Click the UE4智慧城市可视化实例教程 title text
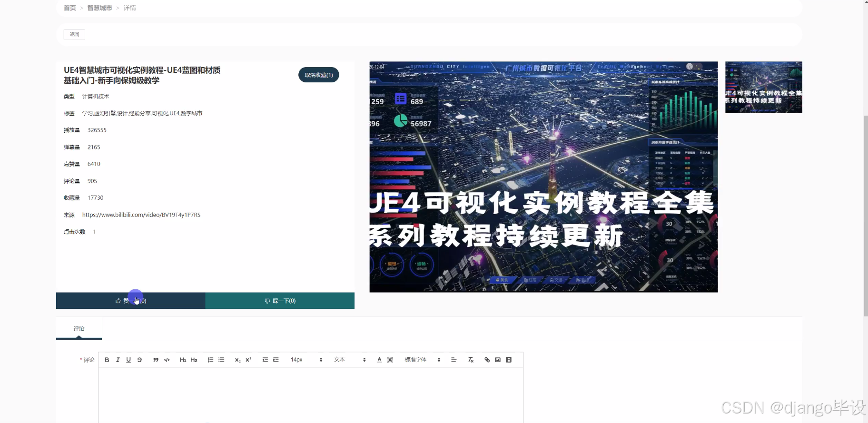 [142, 75]
